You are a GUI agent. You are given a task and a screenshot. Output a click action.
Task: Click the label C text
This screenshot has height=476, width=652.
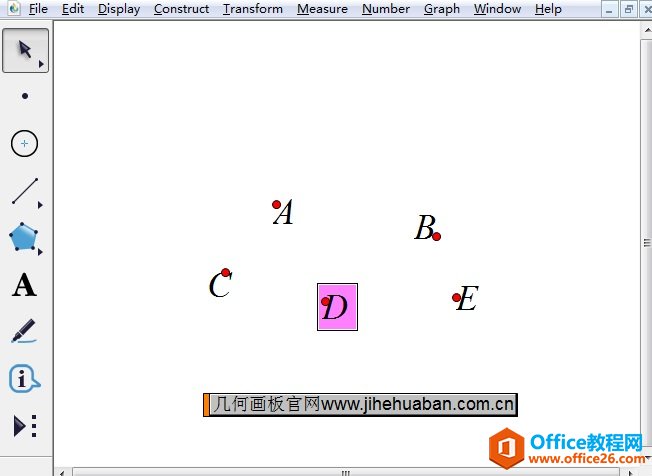click(x=220, y=285)
